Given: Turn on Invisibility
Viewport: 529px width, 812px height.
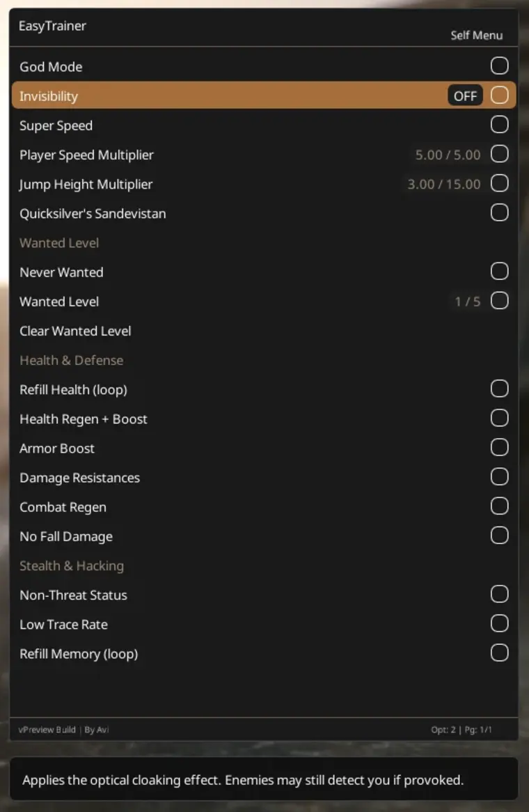Looking at the screenshot, I should [x=499, y=95].
